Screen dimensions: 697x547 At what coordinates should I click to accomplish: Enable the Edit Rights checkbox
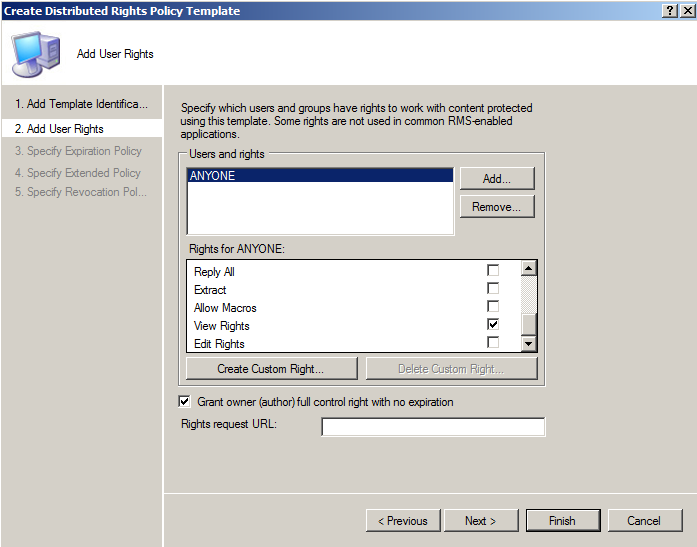(x=493, y=343)
